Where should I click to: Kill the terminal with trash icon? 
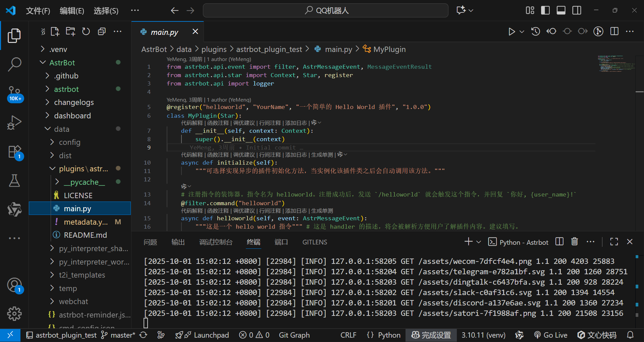[575, 242]
